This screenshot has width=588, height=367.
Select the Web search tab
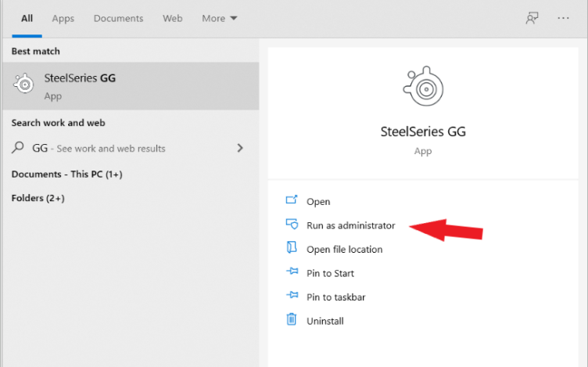[172, 18]
